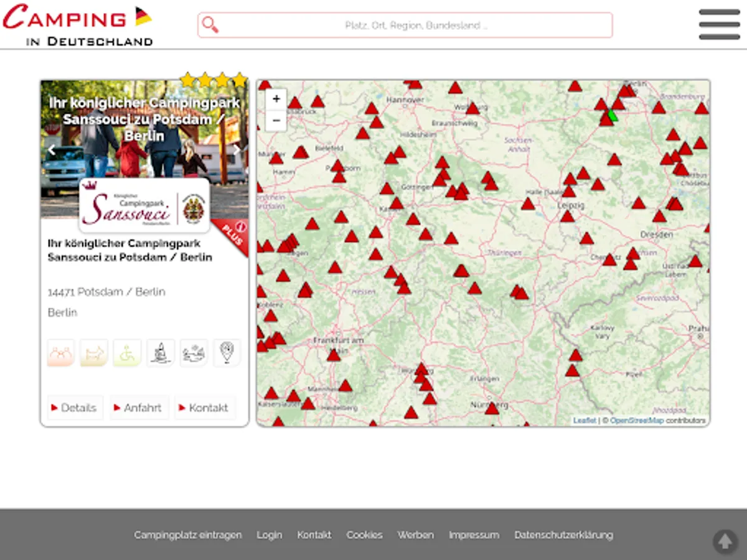This screenshot has width=747, height=560.
Task: Open Datenschutzerklärung footer link
Action: point(564,535)
